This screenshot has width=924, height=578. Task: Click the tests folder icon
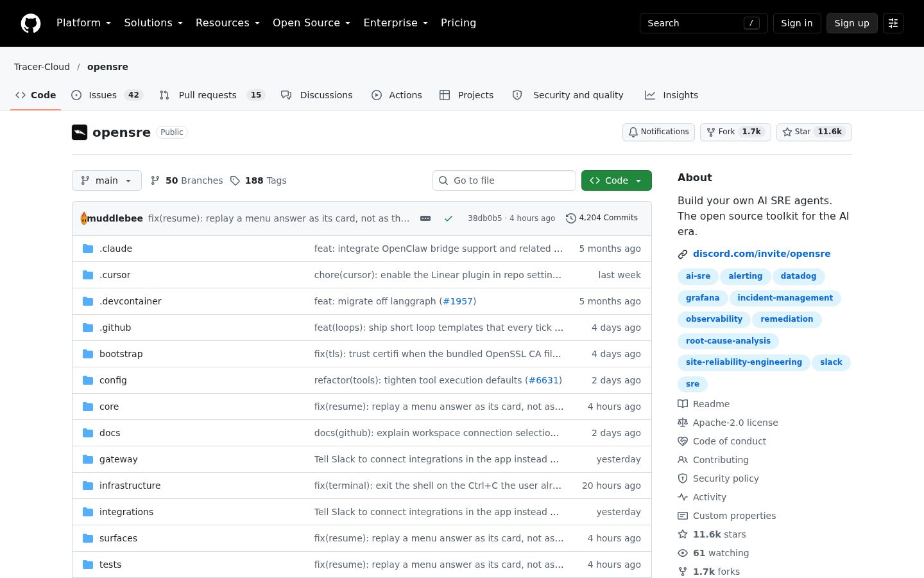point(88,565)
